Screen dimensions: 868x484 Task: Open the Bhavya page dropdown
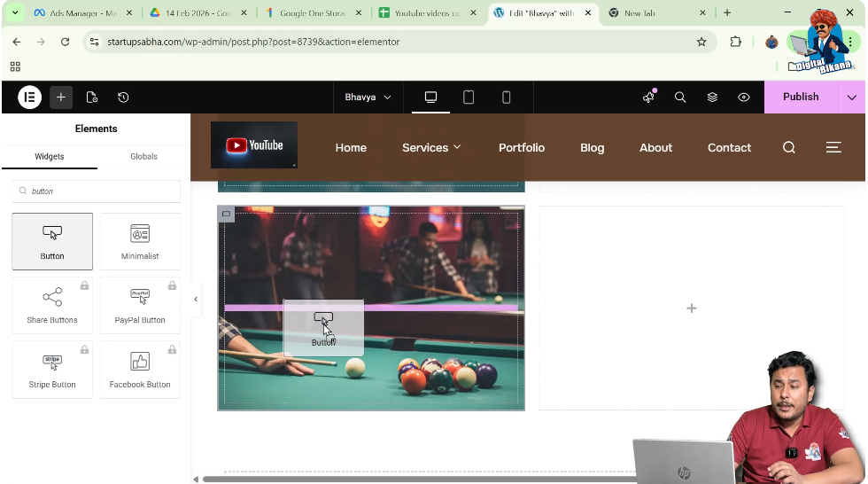[x=368, y=98]
